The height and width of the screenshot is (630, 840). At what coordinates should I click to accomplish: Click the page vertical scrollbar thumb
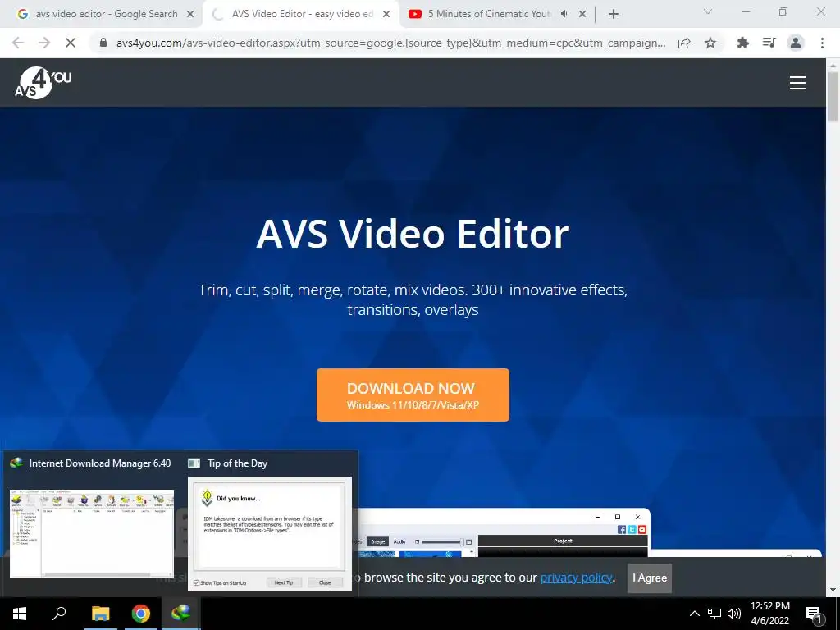[833, 97]
